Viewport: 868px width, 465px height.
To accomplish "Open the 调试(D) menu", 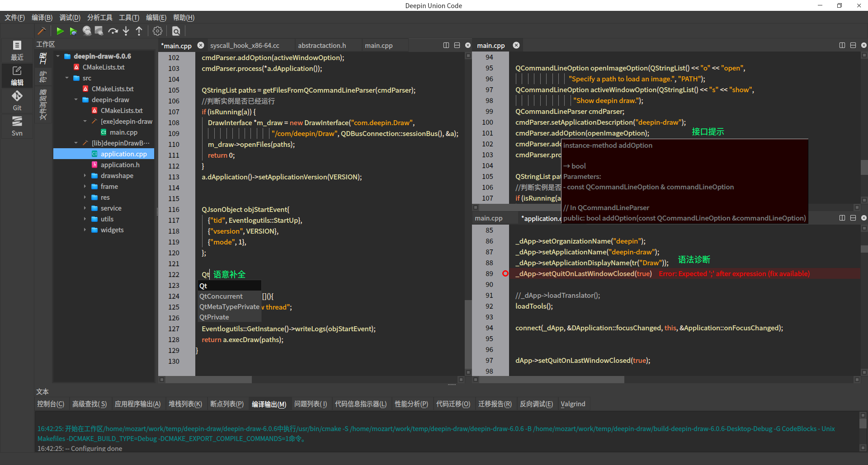I will point(70,18).
